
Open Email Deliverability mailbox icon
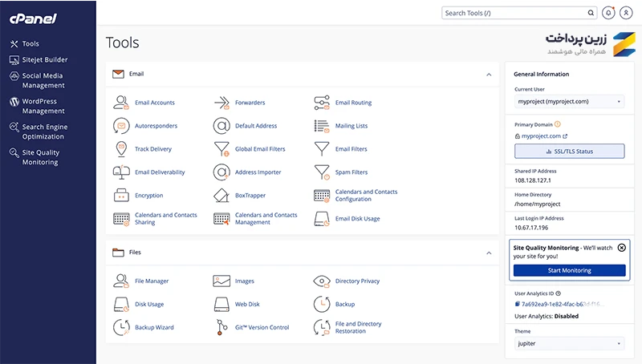[x=121, y=172]
